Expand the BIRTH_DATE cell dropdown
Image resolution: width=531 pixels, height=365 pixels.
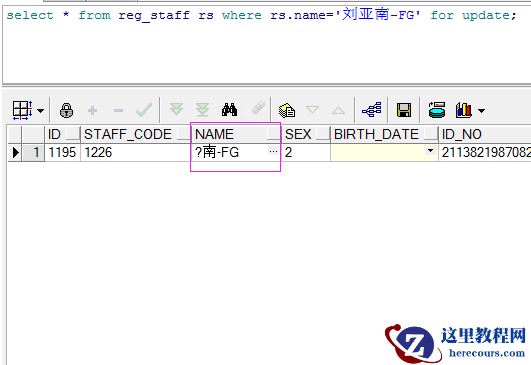point(430,150)
